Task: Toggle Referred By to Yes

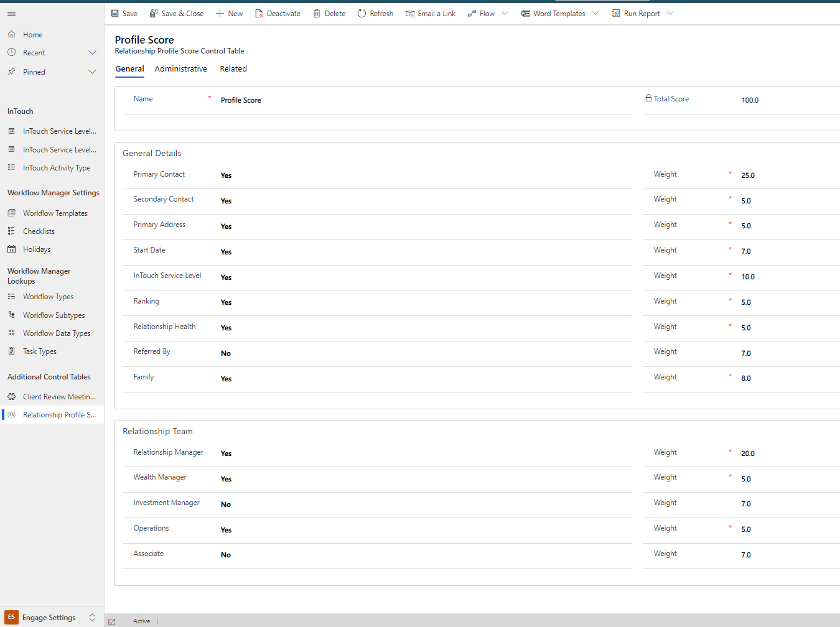Action: tap(225, 353)
